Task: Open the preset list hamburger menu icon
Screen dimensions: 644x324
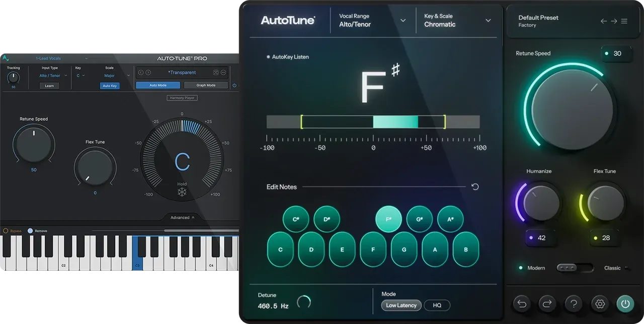Action: pyautogui.click(x=624, y=21)
